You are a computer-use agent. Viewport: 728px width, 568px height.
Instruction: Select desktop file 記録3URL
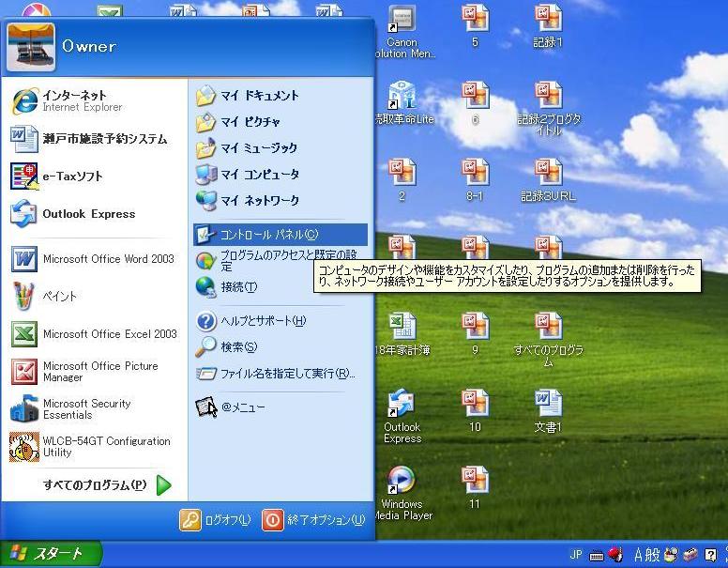(x=548, y=180)
